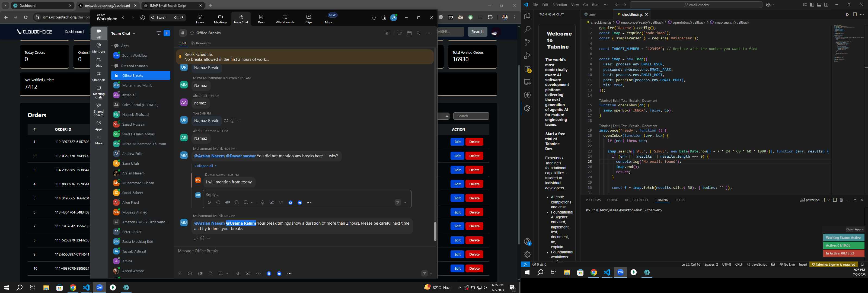
Task: Reload the Chrome dashboard page
Action: pyautogui.click(x=26, y=17)
